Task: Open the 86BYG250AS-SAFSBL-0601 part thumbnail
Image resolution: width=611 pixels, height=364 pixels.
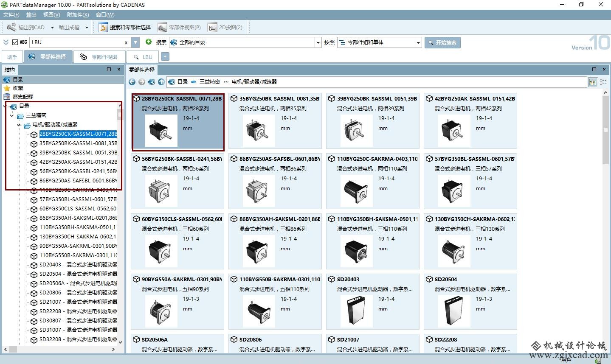Action: click(259, 191)
